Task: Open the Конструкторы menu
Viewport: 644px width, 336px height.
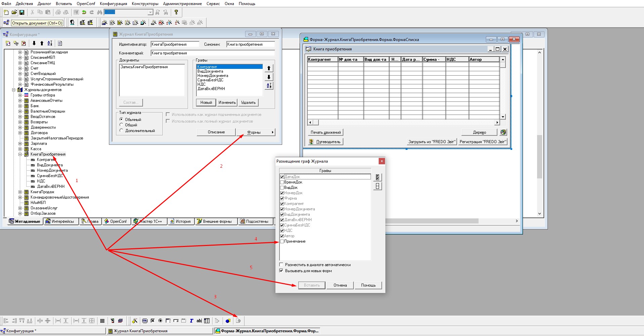Action: (145, 4)
